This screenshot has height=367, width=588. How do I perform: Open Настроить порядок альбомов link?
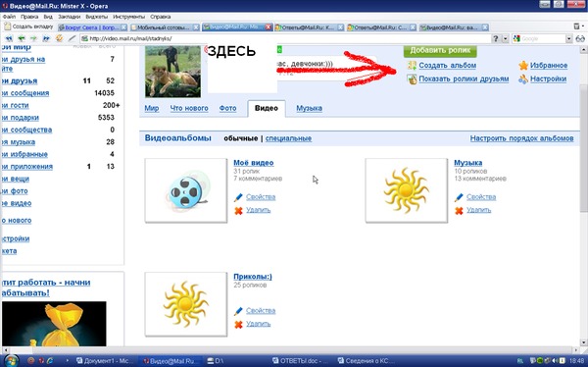pos(521,138)
